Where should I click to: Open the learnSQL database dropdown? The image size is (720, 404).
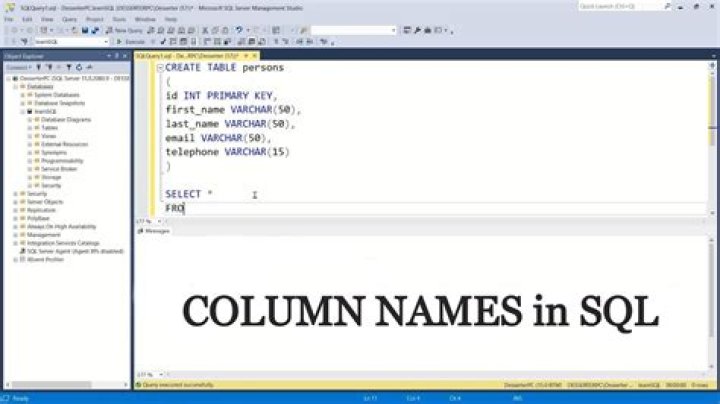coord(108,42)
